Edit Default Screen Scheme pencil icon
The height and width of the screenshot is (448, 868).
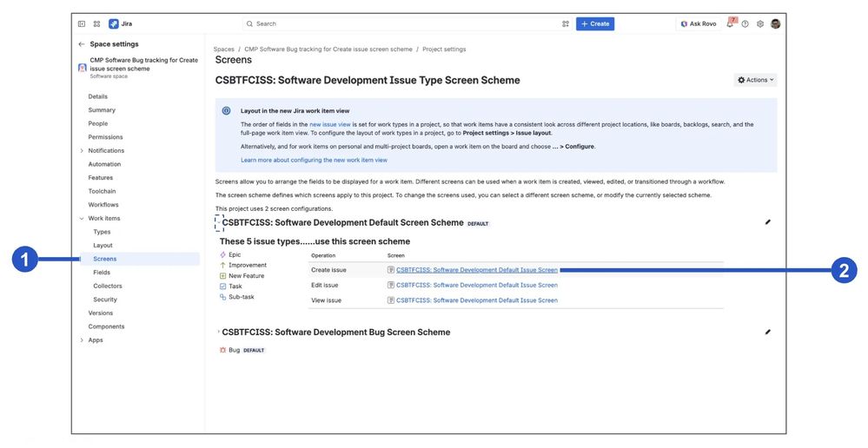click(x=768, y=222)
